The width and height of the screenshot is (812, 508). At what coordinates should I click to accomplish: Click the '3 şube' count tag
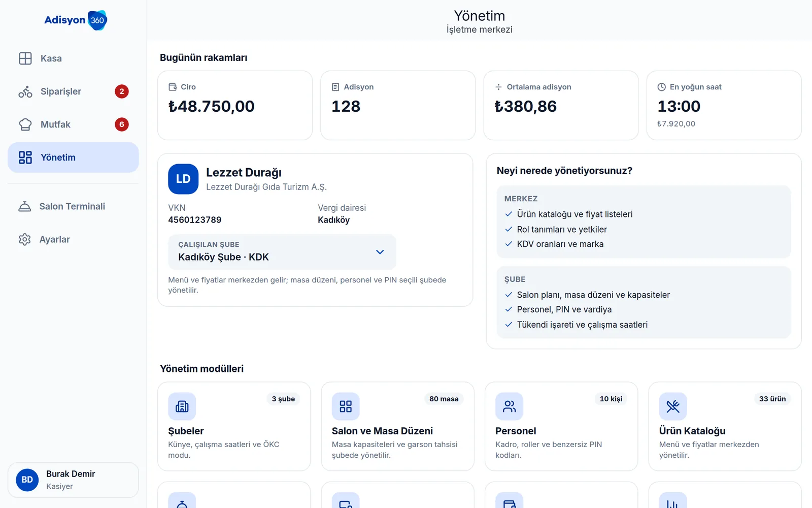click(x=283, y=399)
